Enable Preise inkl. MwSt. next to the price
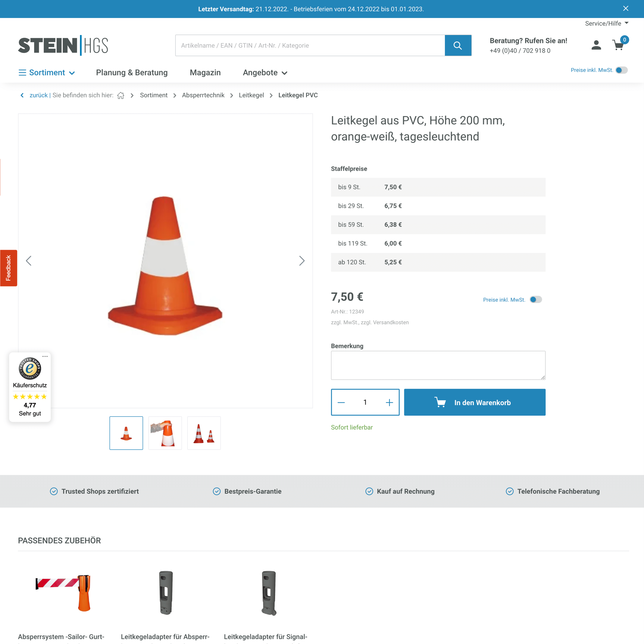Screen dimensions: 644x644 535,299
